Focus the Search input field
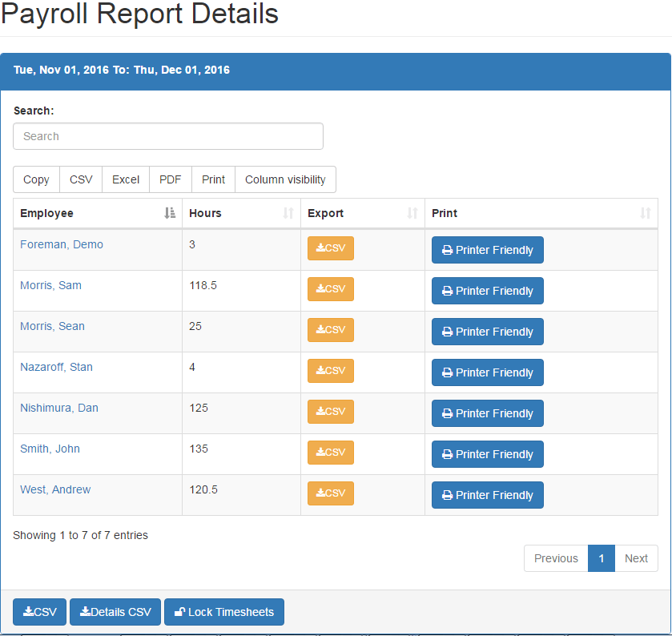Image resolution: width=672 pixels, height=636 pixels. pos(168,136)
